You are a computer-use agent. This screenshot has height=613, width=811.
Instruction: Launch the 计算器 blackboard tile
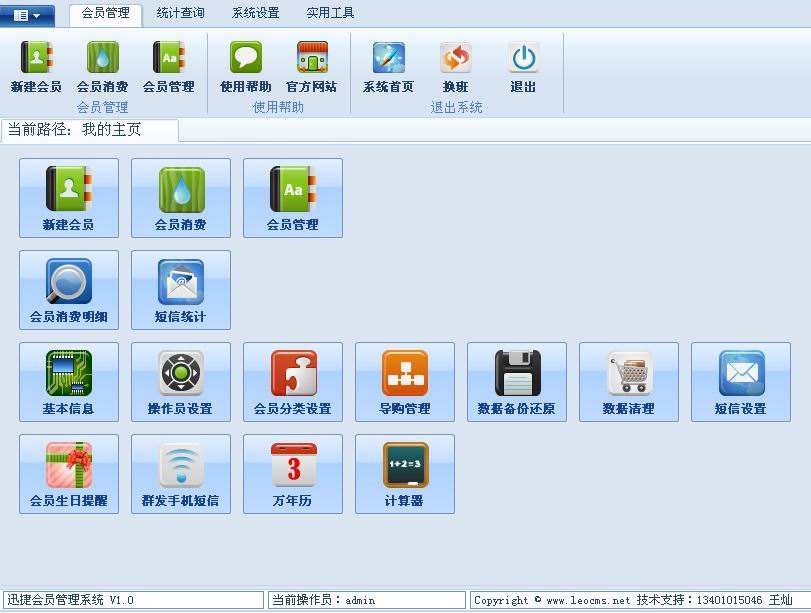pyautogui.click(x=405, y=473)
